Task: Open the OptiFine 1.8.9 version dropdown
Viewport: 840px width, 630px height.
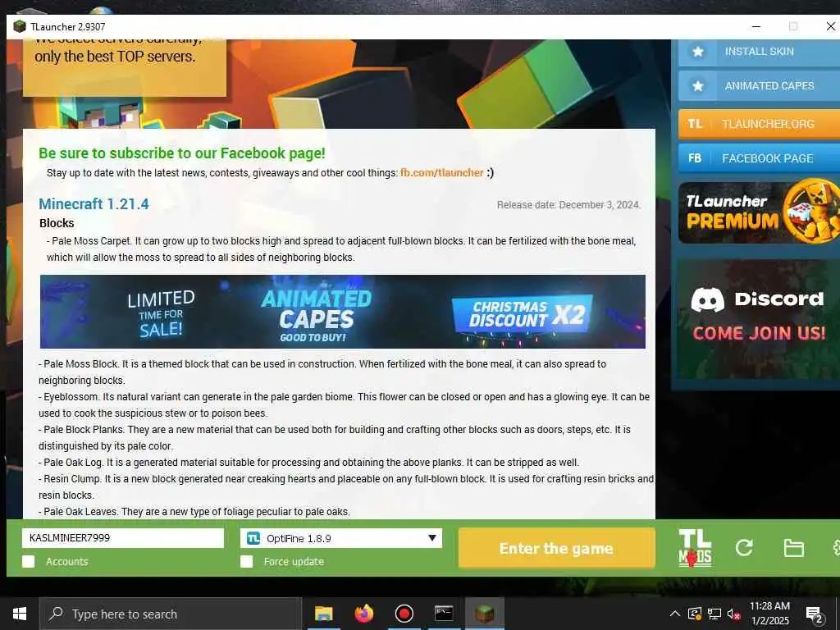Action: [x=340, y=538]
